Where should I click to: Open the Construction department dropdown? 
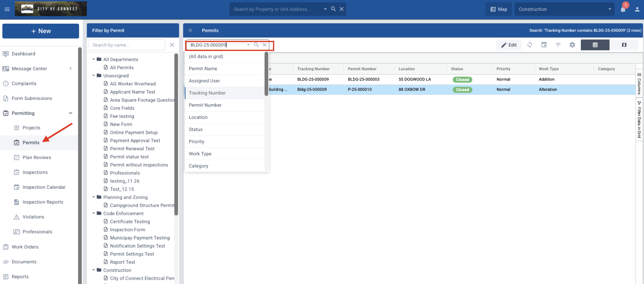pyautogui.click(x=564, y=9)
